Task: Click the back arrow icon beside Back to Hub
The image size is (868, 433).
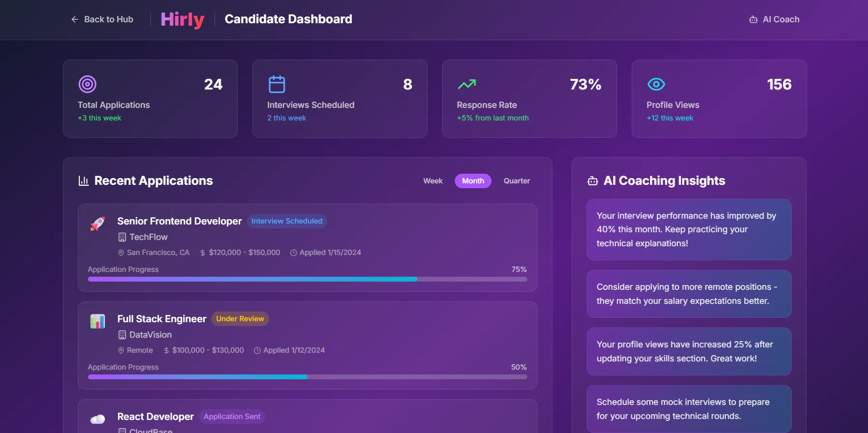Action: pyautogui.click(x=75, y=19)
